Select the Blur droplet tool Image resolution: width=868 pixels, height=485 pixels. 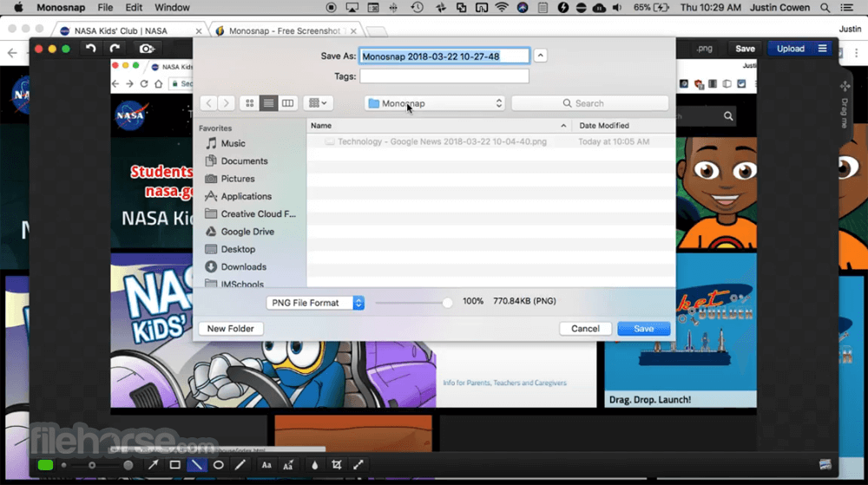click(x=314, y=465)
